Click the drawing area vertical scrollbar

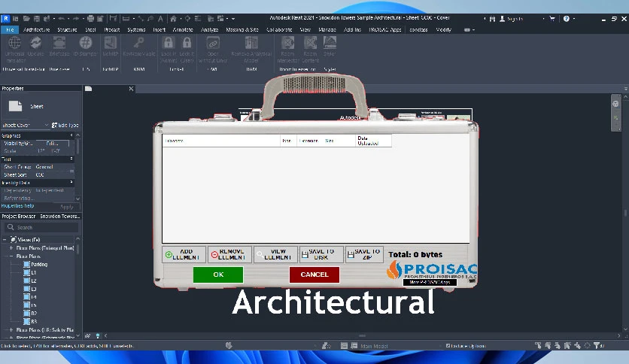pos(625,214)
